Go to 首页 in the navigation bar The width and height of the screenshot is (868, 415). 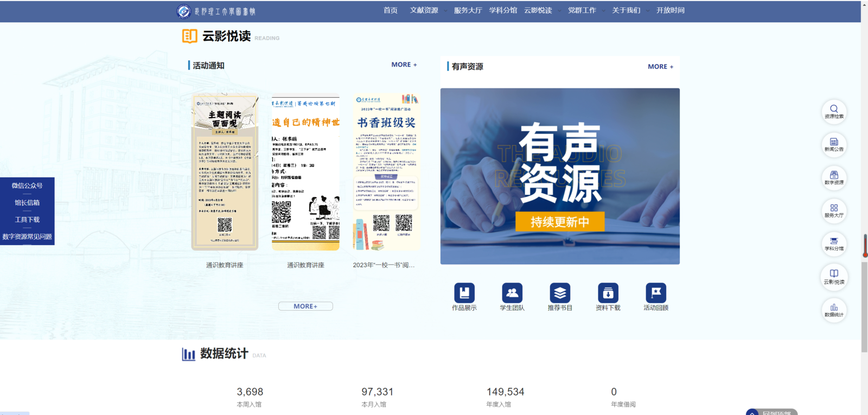pos(391,10)
